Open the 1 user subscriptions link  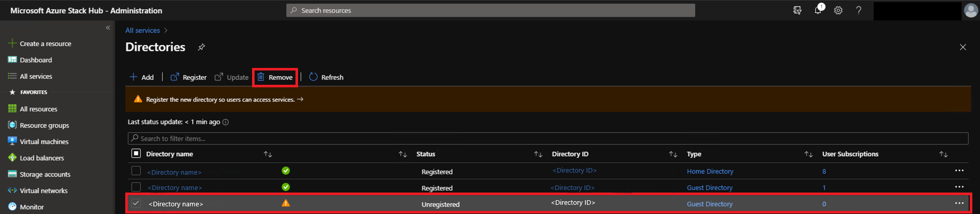[x=824, y=188]
